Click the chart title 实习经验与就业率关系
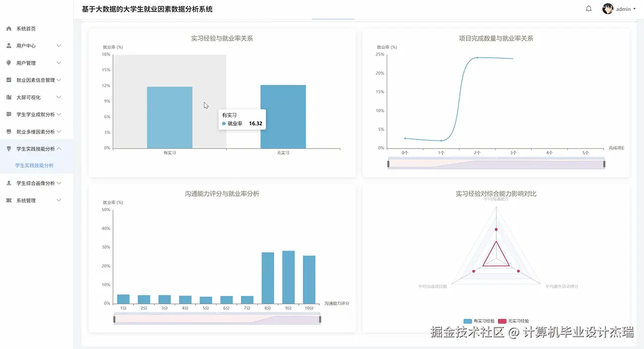The width and height of the screenshot is (644, 349). 222,38
